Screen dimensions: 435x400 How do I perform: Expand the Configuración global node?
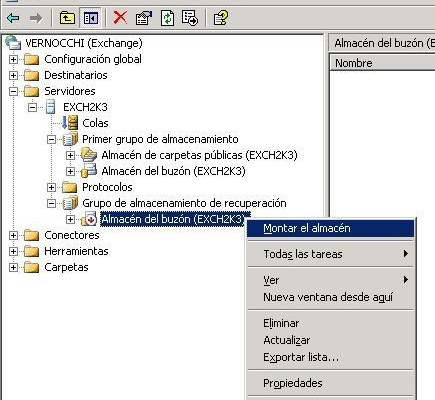(13, 60)
